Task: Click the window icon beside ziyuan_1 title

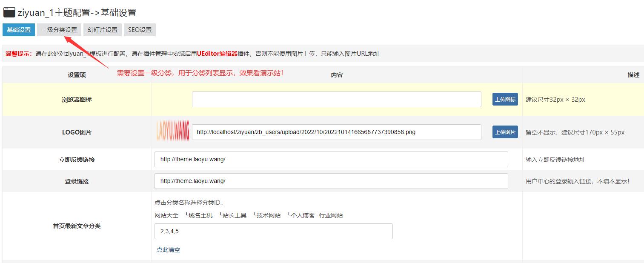Action: [9, 13]
